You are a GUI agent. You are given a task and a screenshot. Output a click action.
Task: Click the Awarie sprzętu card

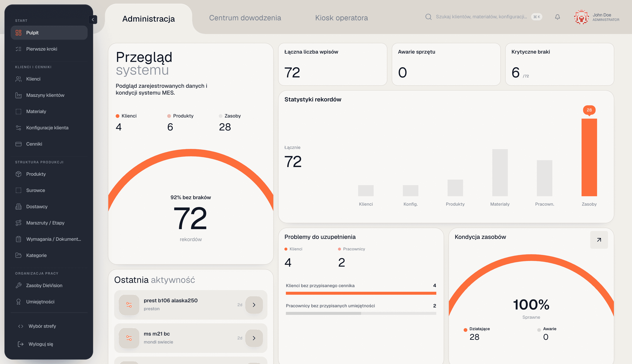click(x=446, y=64)
